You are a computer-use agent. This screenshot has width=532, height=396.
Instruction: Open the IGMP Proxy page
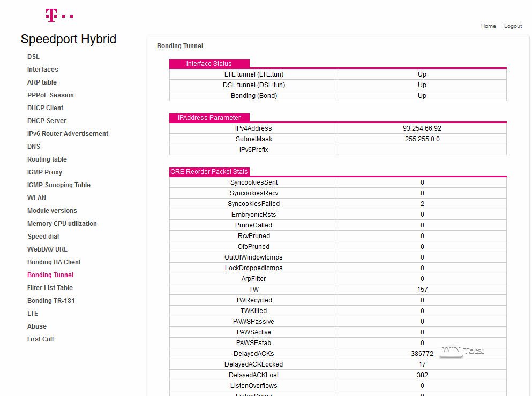click(x=44, y=172)
